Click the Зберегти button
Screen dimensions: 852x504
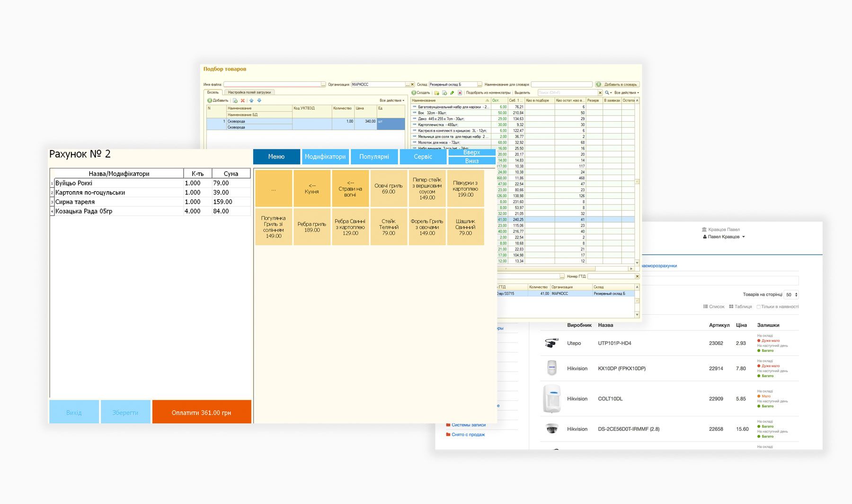[125, 412]
